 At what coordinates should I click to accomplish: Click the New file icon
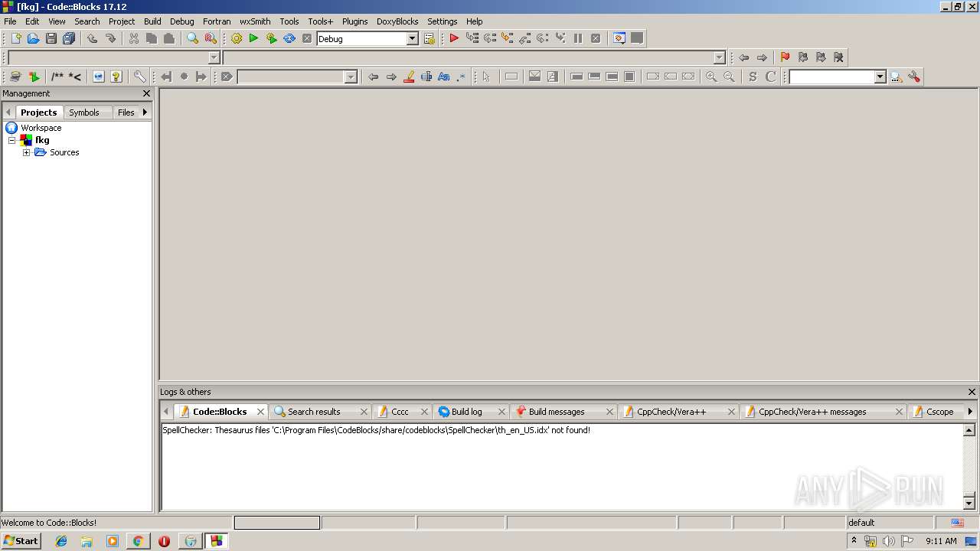15,38
